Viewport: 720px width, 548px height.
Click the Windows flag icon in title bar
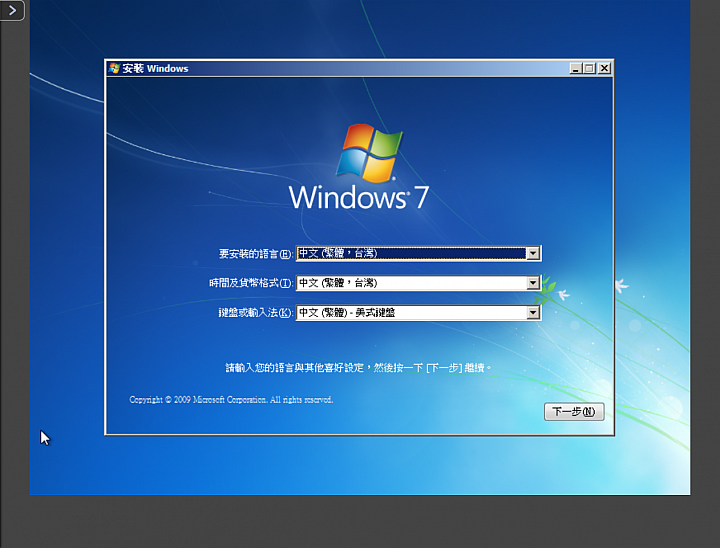tap(114, 68)
